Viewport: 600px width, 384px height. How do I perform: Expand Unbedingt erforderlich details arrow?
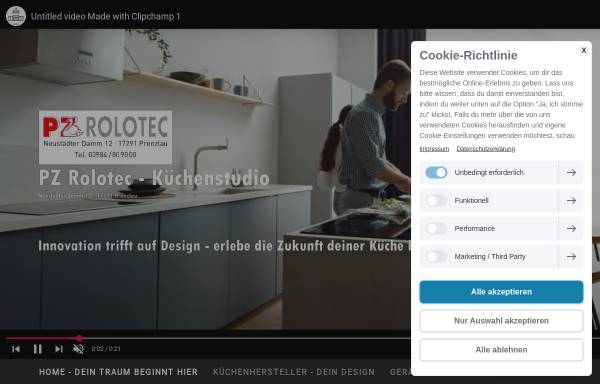point(571,172)
